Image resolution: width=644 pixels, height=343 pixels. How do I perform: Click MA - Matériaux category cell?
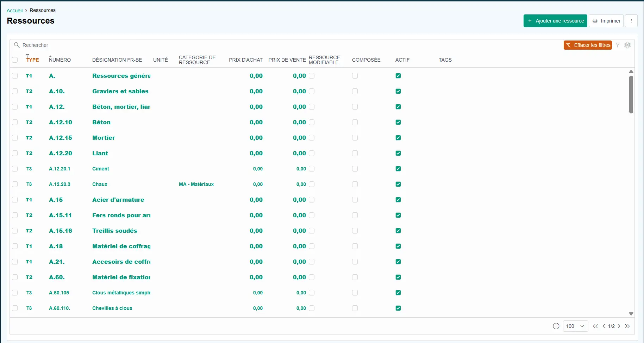pyautogui.click(x=196, y=184)
